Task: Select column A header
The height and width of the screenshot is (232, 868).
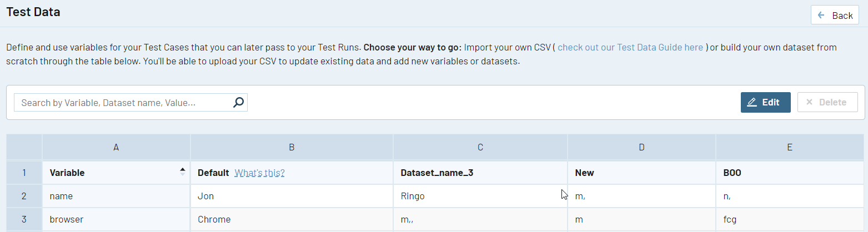Action: (116, 147)
